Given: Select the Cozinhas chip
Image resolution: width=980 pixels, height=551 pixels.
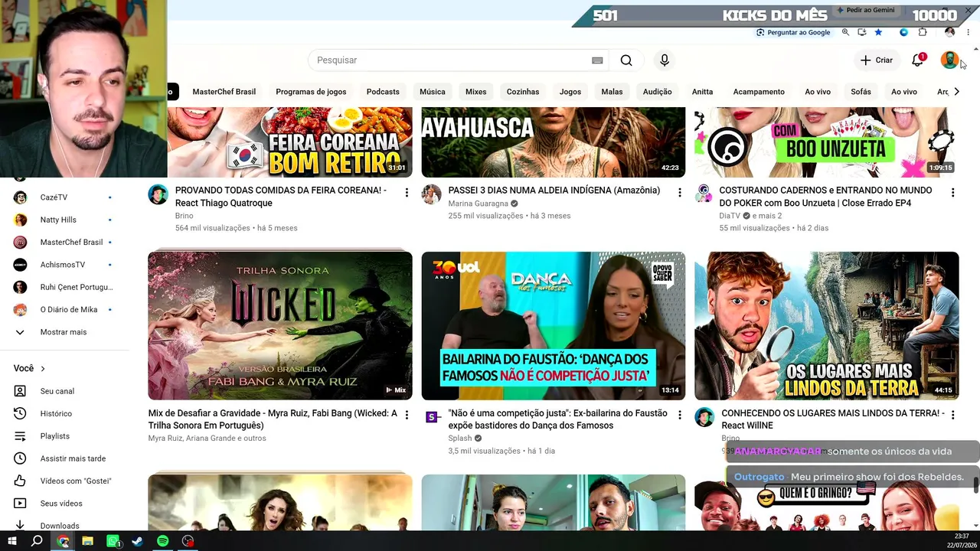Looking at the screenshot, I should 523,92.
